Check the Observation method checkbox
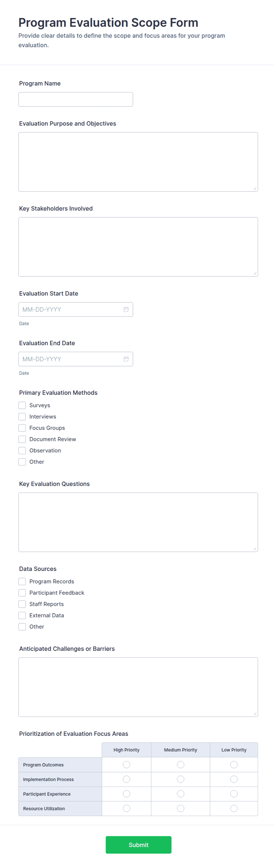The image size is (274, 868). [x=22, y=450]
